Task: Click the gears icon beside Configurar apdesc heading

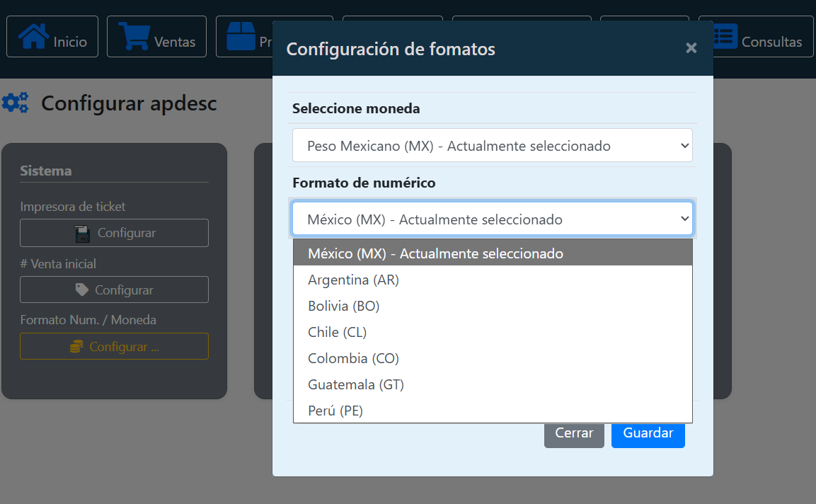Action: click(16, 103)
